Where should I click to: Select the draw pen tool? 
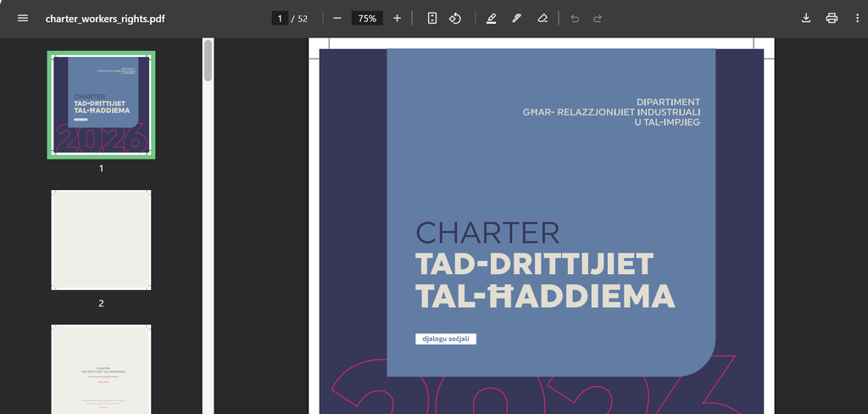click(516, 19)
